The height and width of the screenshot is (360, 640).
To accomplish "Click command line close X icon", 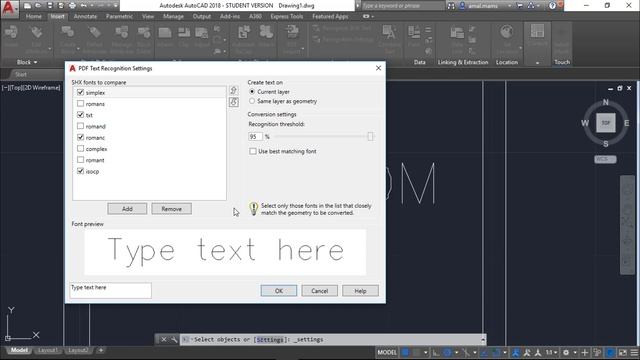I will [163, 340].
